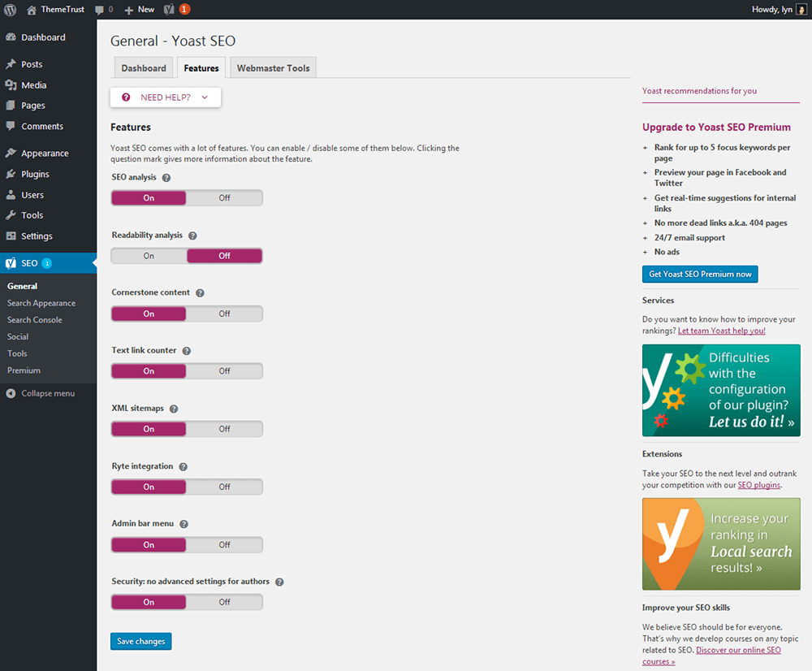
Task: Turn off SEO analysis
Action: [224, 197]
